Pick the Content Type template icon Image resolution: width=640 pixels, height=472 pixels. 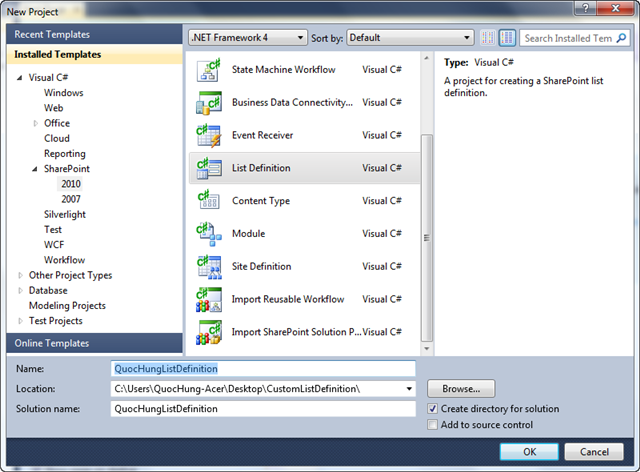pyautogui.click(x=209, y=200)
